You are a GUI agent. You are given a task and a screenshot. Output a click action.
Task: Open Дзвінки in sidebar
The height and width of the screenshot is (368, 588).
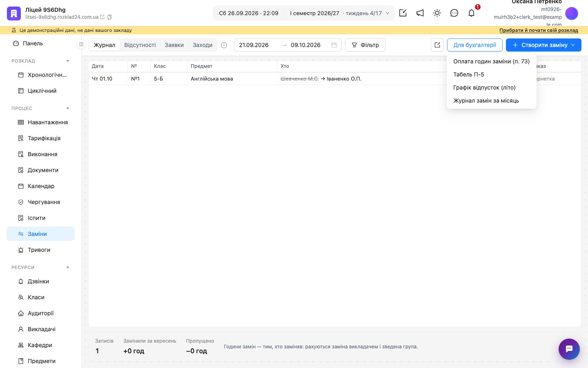tap(40, 281)
